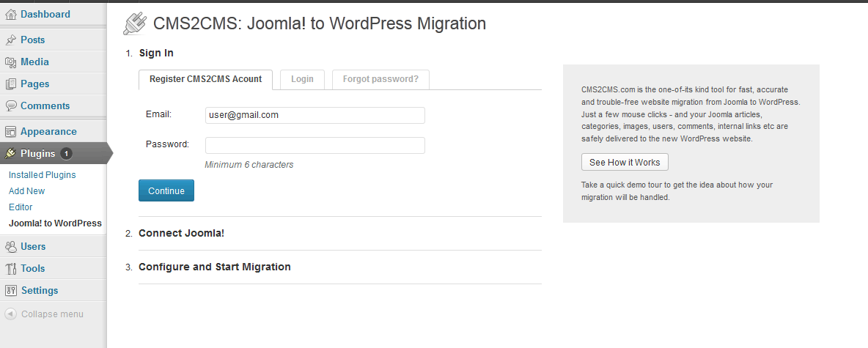Click the Media camera icon
Viewport: 868px width, 348px height.
(10, 62)
